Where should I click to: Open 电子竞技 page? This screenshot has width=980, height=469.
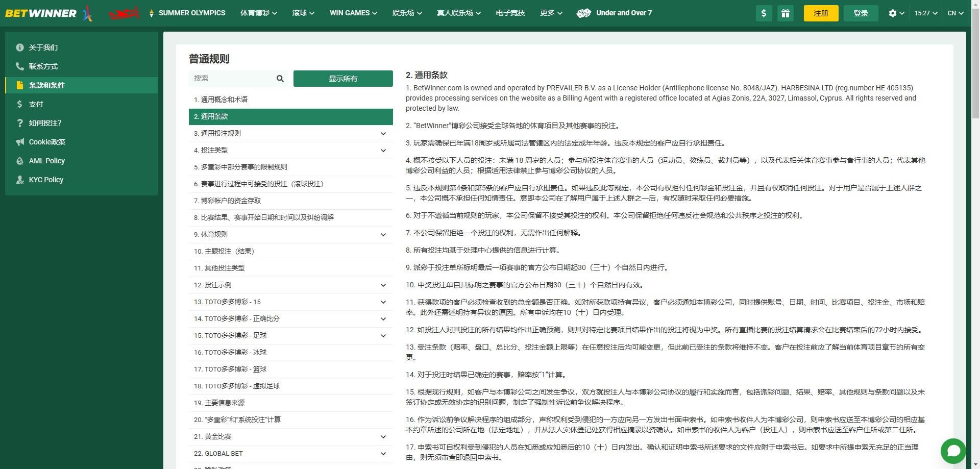click(x=510, y=13)
